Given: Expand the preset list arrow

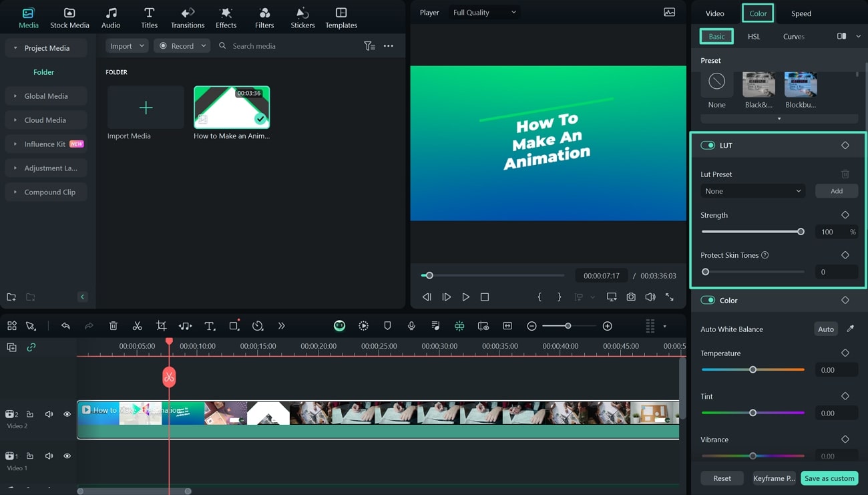Looking at the screenshot, I should [779, 119].
